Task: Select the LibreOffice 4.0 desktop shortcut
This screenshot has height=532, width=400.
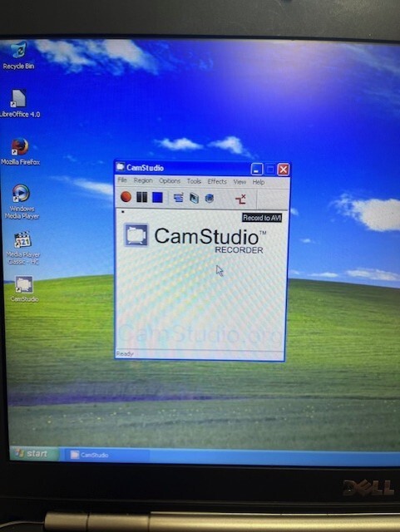Action: click(20, 103)
